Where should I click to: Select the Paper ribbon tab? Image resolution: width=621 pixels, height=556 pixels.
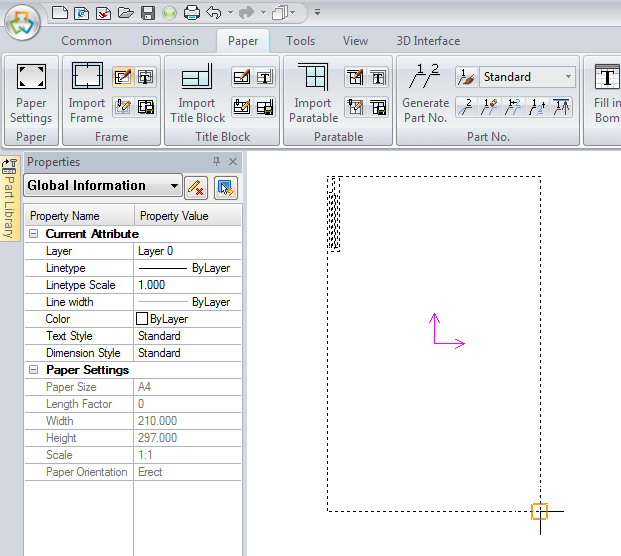tap(243, 41)
